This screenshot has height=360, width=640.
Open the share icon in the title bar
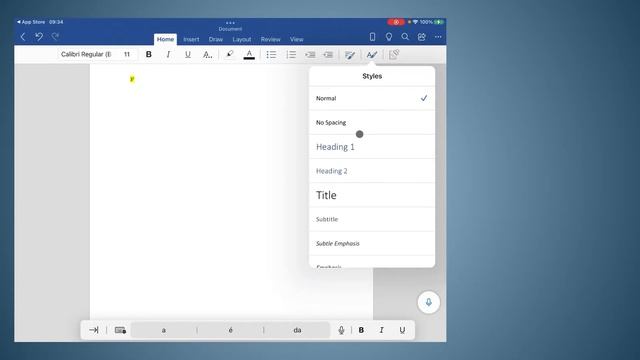click(422, 37)
